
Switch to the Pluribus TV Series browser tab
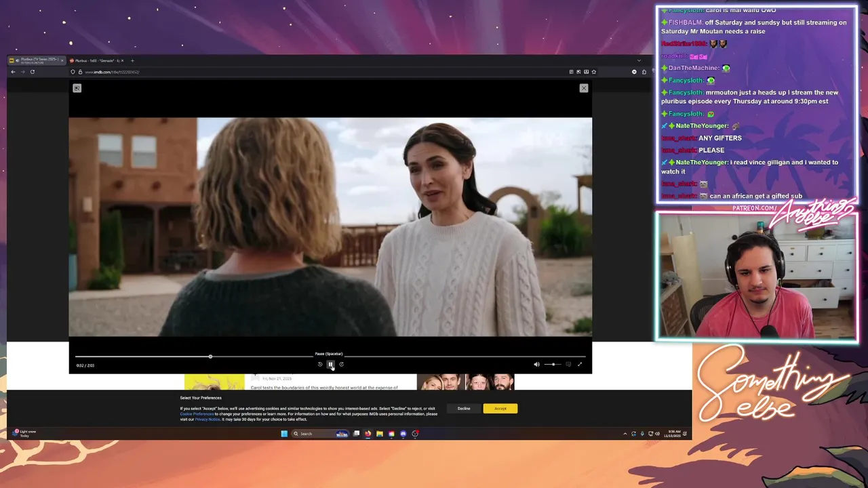37,60
